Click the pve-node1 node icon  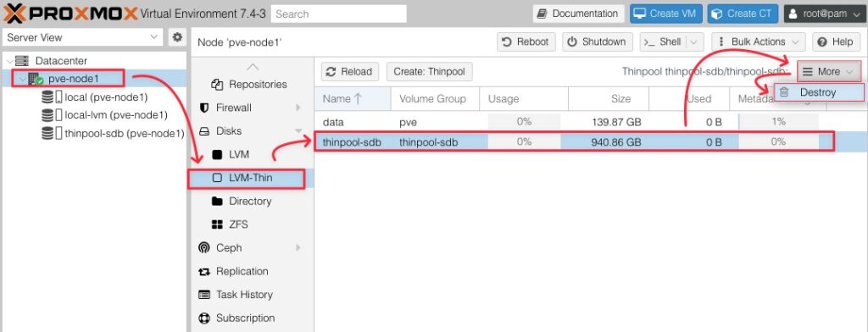36,79
